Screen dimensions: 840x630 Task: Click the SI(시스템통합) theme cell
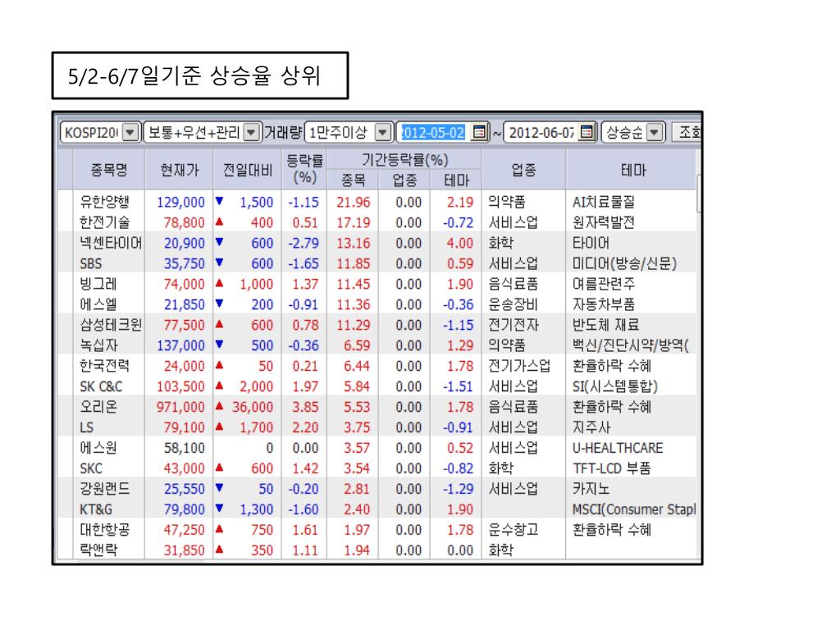pos(615,386)
